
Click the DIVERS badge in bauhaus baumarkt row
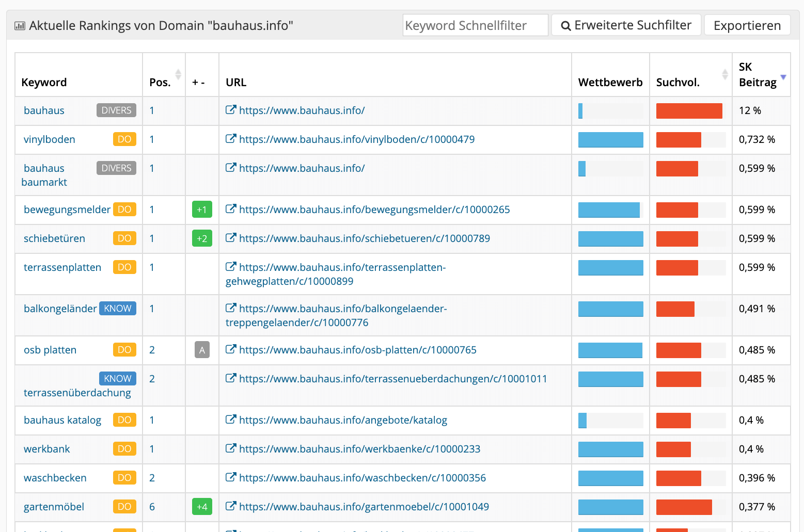[116, 168]
